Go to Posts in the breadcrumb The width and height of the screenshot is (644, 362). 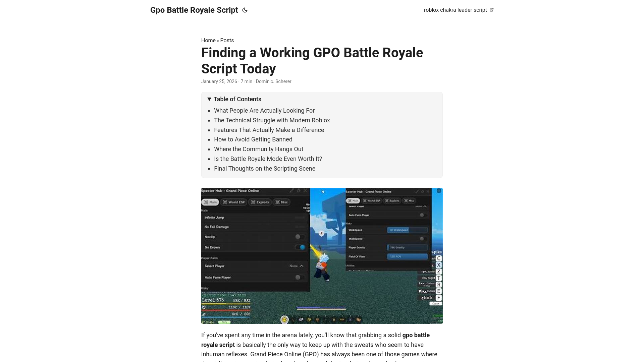pos(227,40)
